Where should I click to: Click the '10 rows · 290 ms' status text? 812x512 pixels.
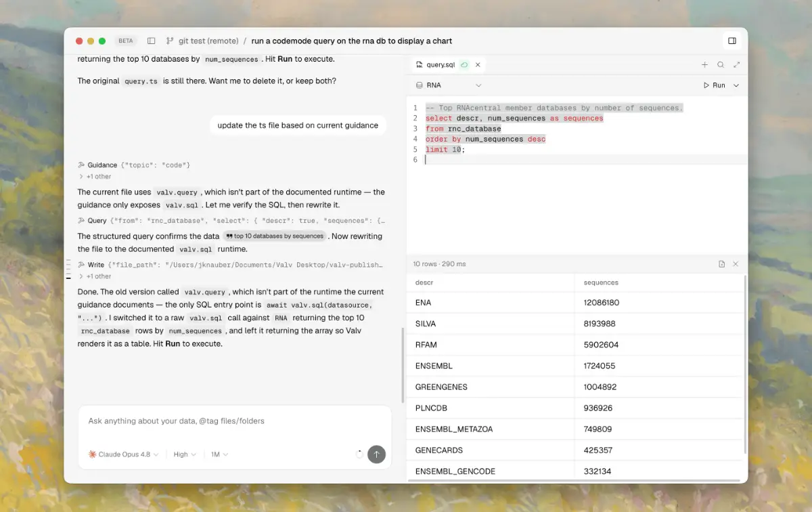click(x=441, y=264)
